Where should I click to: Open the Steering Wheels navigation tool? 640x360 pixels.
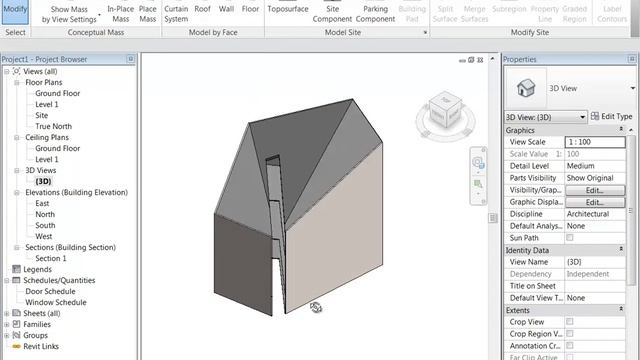pos(478,162)
